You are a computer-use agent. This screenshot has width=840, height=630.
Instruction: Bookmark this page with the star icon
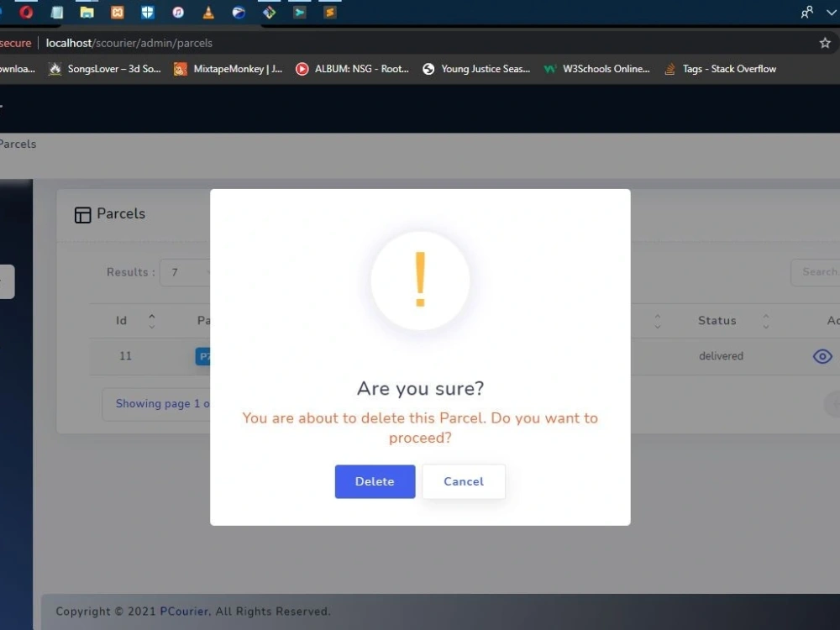[x=825, y=43]
